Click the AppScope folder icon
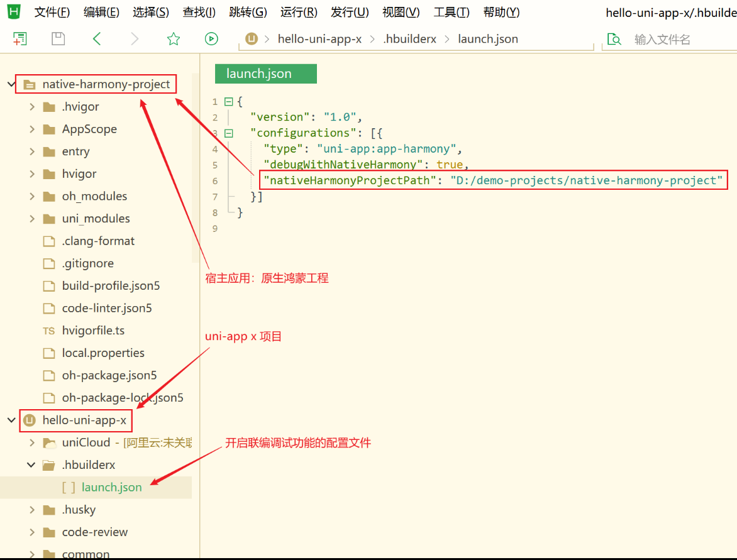The image size is (737, 560). click(x=49, y=129)
